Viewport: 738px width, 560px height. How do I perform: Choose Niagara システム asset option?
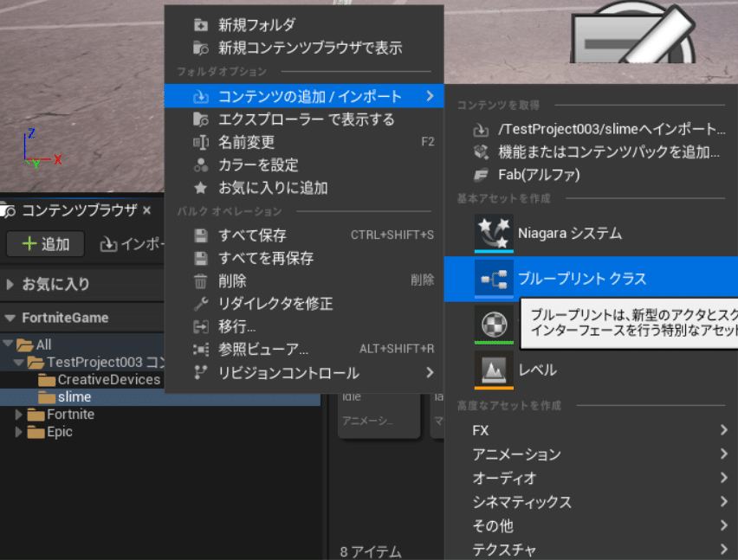(x=591, y=233)
